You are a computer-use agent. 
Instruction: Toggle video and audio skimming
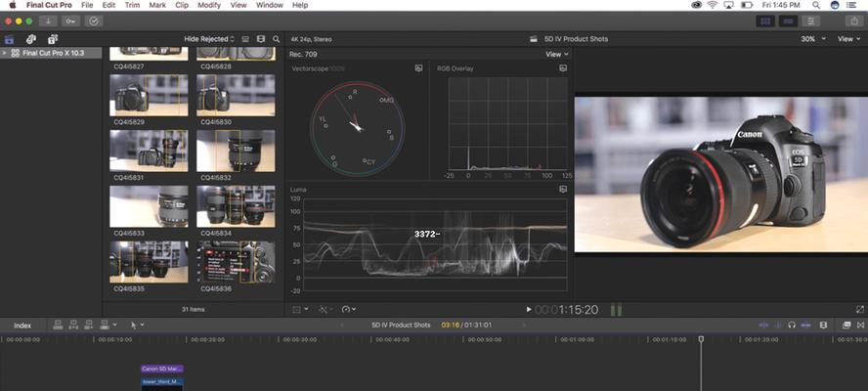coord(764,326)
